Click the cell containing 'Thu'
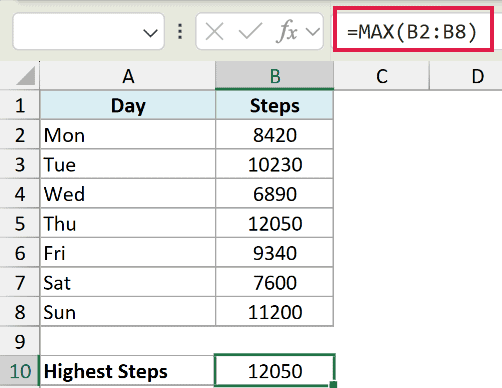Image resolution: width=502 pixels, height=388 pixels. tap(128, 223)
